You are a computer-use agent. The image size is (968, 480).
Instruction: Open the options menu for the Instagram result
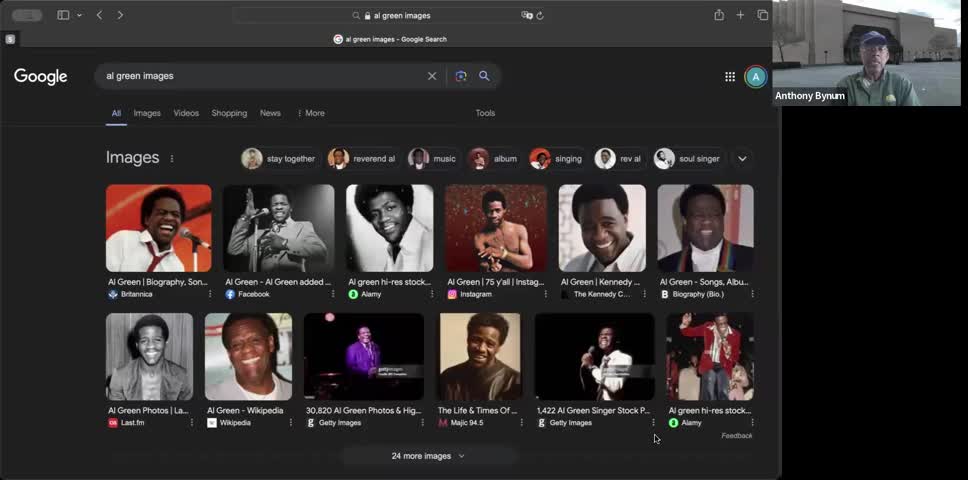[545, 294]
